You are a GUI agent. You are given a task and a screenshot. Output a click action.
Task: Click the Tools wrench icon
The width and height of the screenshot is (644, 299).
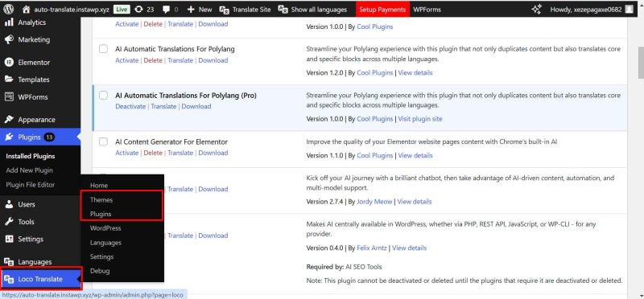click(9, 222)
